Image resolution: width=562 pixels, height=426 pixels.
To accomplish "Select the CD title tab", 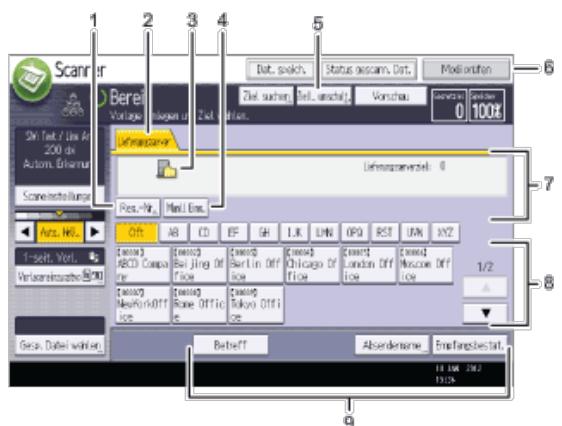I will pyautogui.click(x=204, y=232).
